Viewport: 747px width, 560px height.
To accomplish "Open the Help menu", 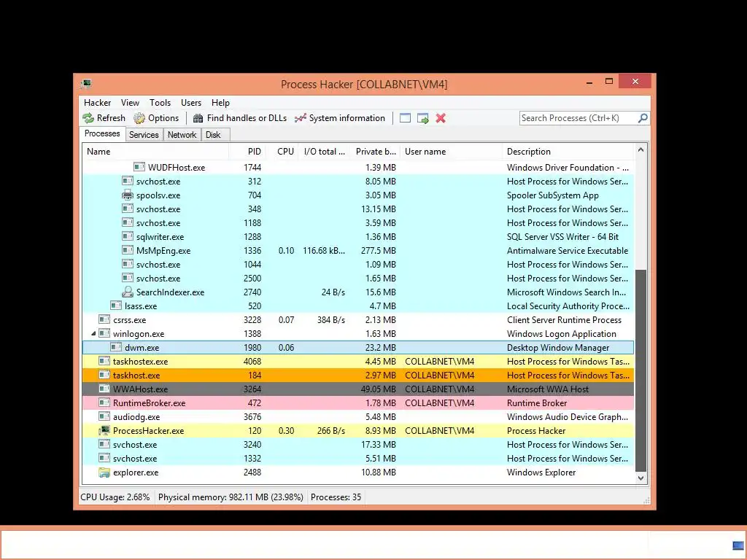I will tap(220, 103).
